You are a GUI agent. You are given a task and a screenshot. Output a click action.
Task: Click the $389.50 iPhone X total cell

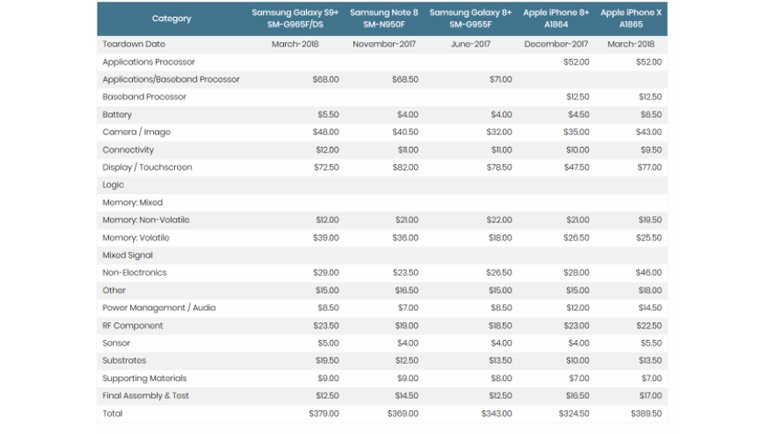(x=646, y=413)
